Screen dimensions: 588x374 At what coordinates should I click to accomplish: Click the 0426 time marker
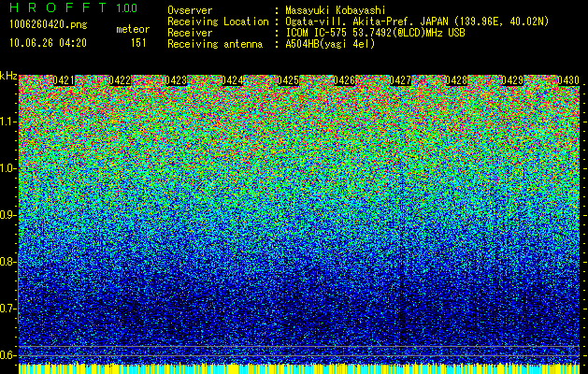tap(344, 80)
